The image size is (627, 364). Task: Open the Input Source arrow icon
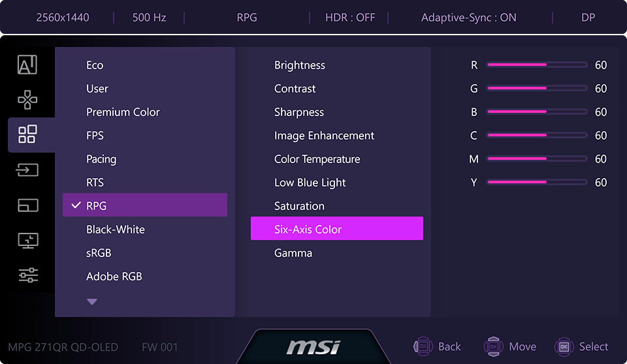pos(27,170)
